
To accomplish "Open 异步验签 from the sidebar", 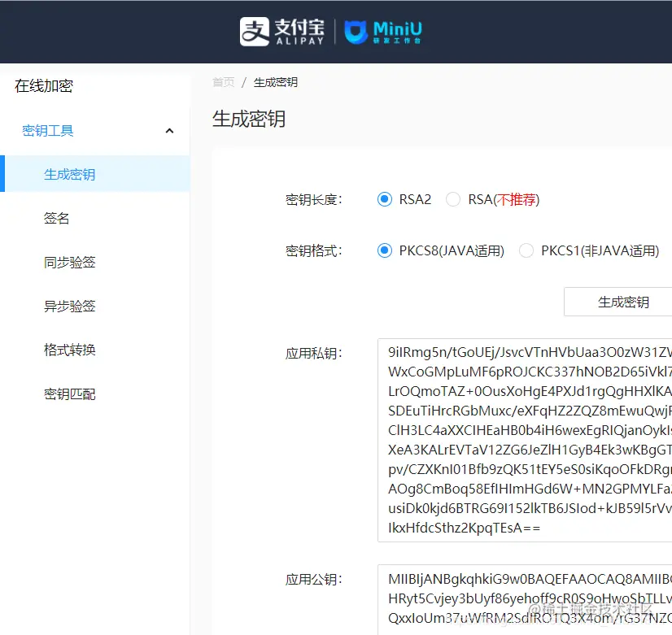I will [x=69, y=307].
